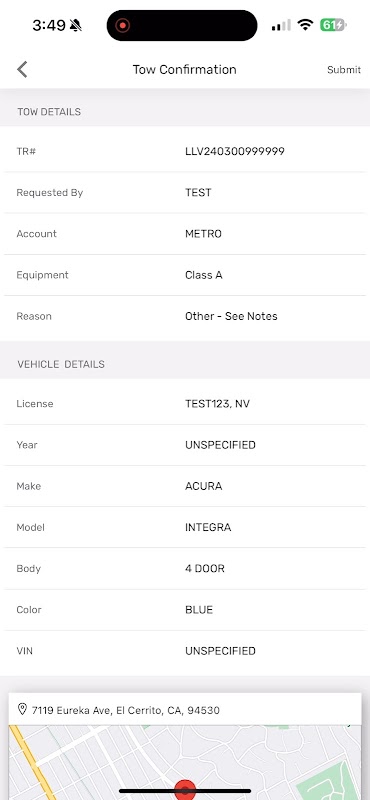Tap the red map marker
Viewport: 370px width, 800px height.
(x=185, y=789)
